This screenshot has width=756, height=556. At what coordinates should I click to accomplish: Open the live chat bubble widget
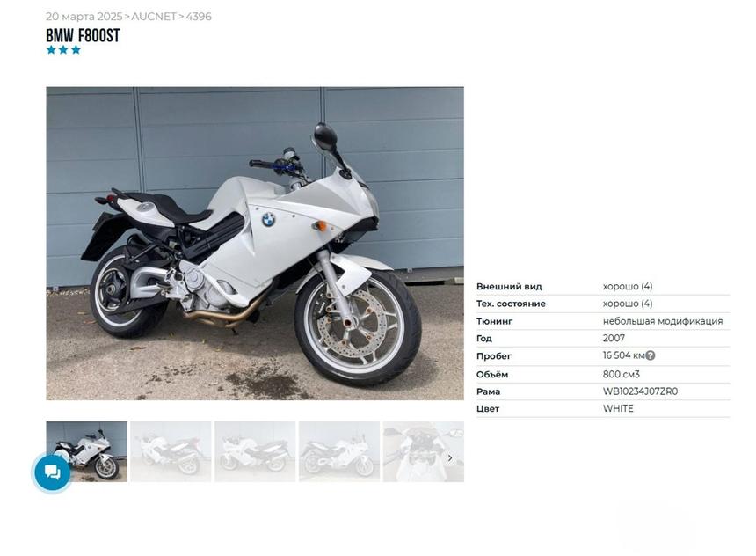pos(52,472)
